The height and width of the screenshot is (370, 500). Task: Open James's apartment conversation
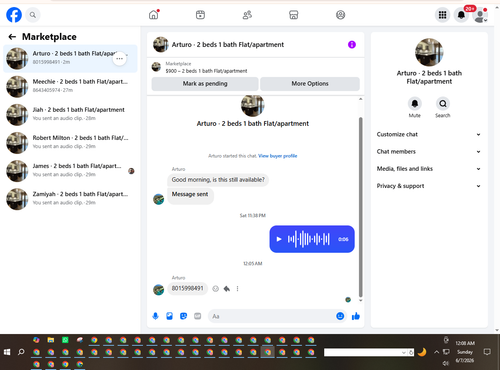(x=70, y=171)
